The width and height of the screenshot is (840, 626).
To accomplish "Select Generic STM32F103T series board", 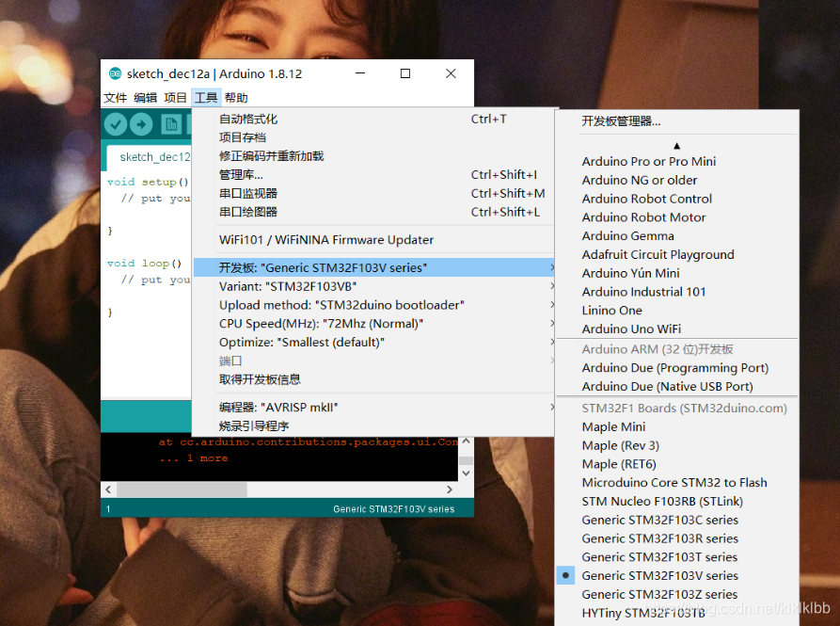I will [677, 557].
